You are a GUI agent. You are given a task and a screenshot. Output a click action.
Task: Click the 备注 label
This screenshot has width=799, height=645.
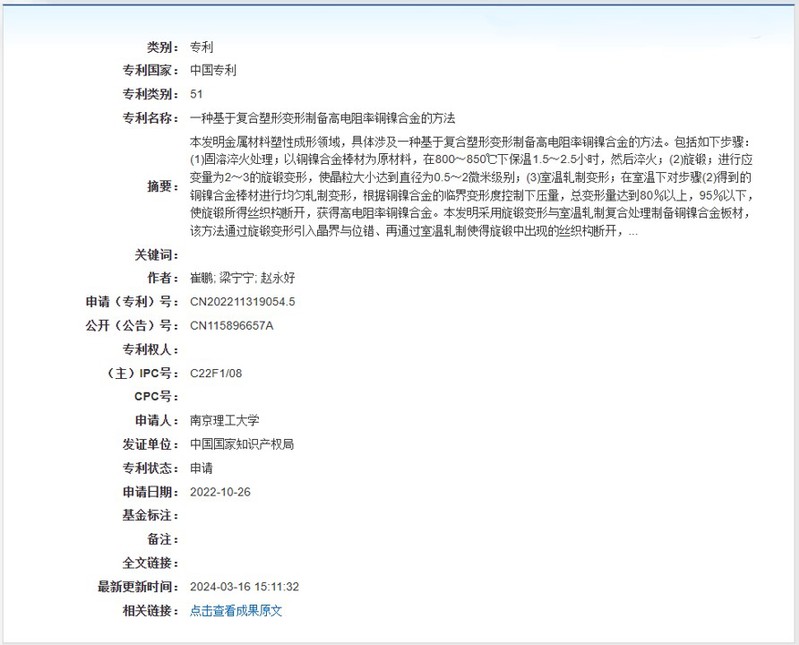click(x=163, y=539)
